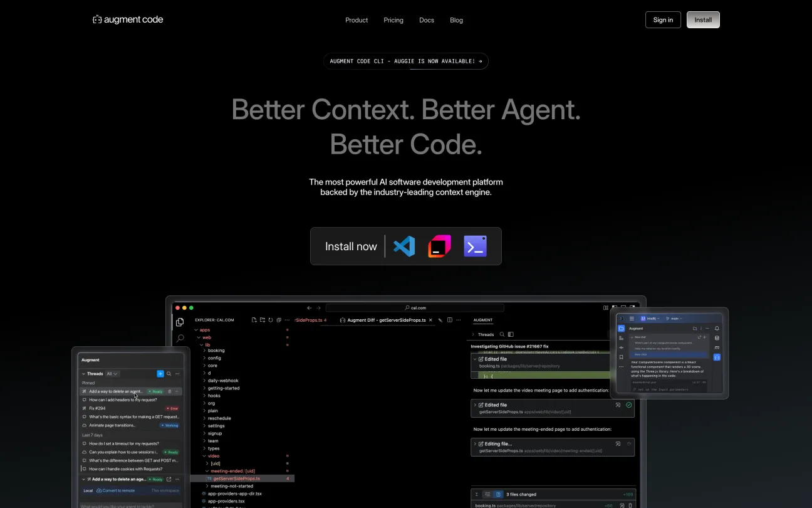Image resolution: width=812 pixels, height=508 pixels.
Task: Click the Explorer files icon in the activity bar
Action: [x=180, y=322]
